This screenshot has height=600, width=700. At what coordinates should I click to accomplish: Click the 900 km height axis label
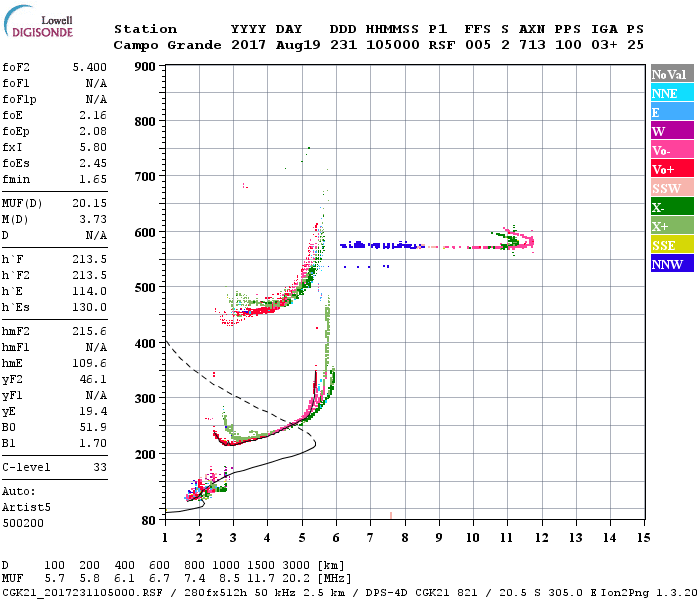[x=145, y=67]
